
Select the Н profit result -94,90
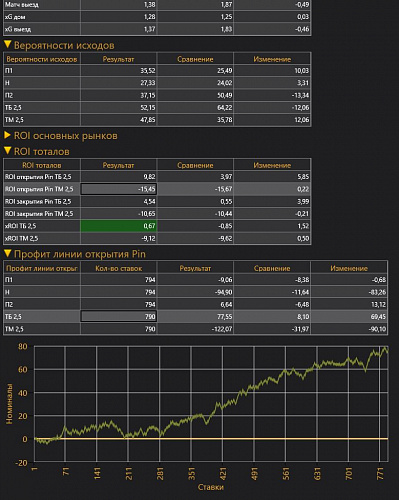click(x=195, y=292)
